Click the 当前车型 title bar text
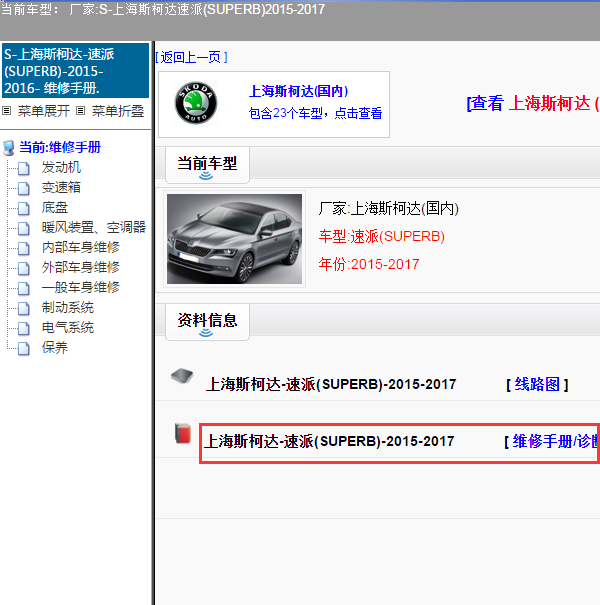 163,9
